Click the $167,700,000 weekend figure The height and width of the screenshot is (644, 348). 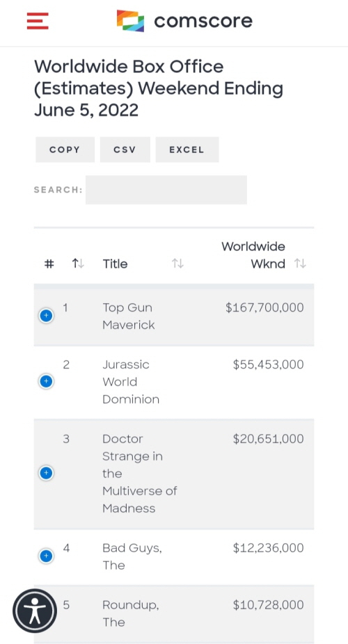pyautogui.click(x=264, y=307)
